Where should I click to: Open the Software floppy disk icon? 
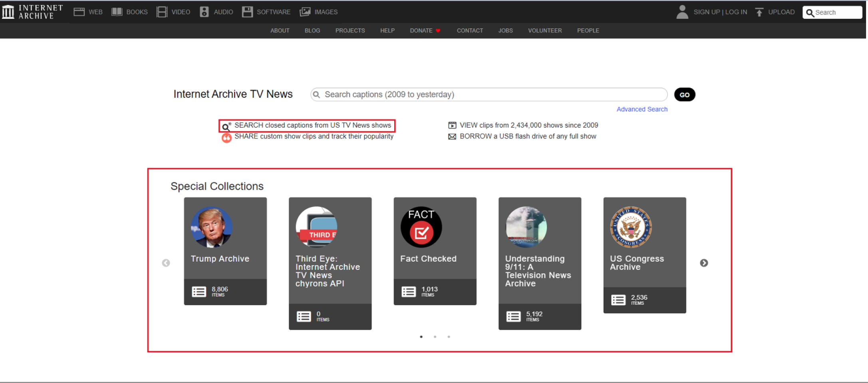pyautogui.click(x=247, y=12)
